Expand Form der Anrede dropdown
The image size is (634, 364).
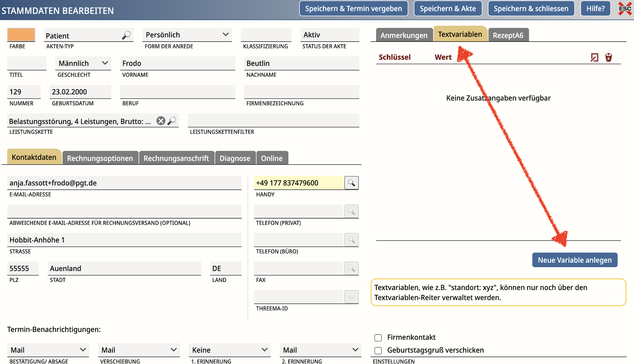pyautogui.click(x=187, y=35)
